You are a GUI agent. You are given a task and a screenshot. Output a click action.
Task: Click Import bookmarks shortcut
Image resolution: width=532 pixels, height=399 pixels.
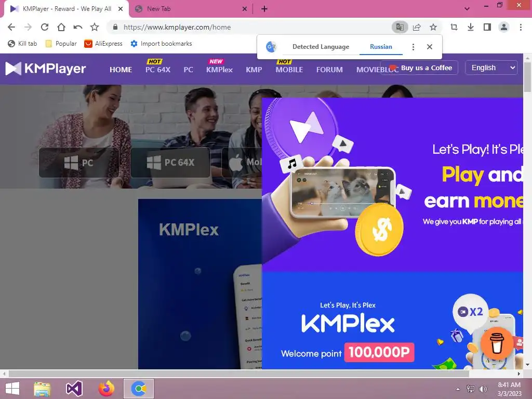[161, 44]
